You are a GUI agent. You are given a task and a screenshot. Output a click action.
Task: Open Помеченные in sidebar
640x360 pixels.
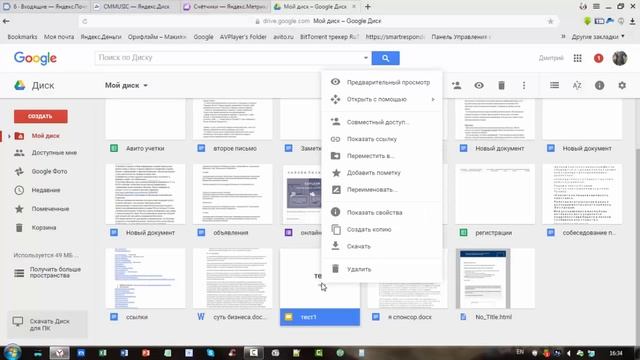(50, 209)
